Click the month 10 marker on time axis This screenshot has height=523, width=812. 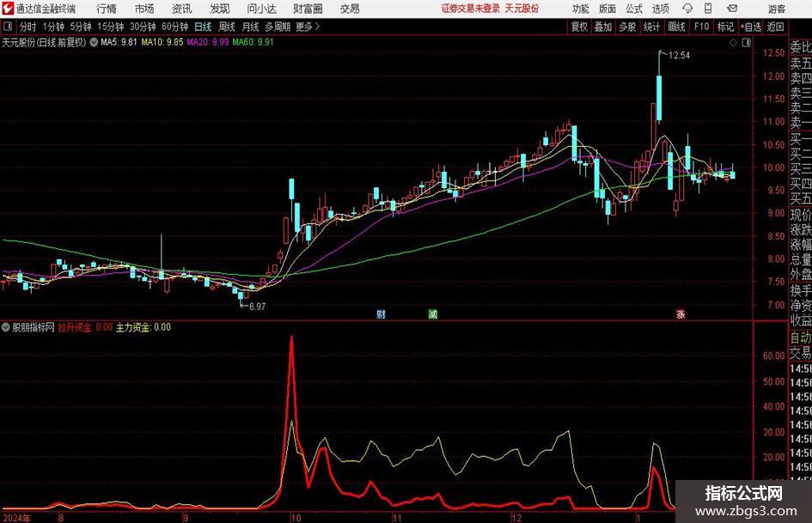[x=296, y=518]
